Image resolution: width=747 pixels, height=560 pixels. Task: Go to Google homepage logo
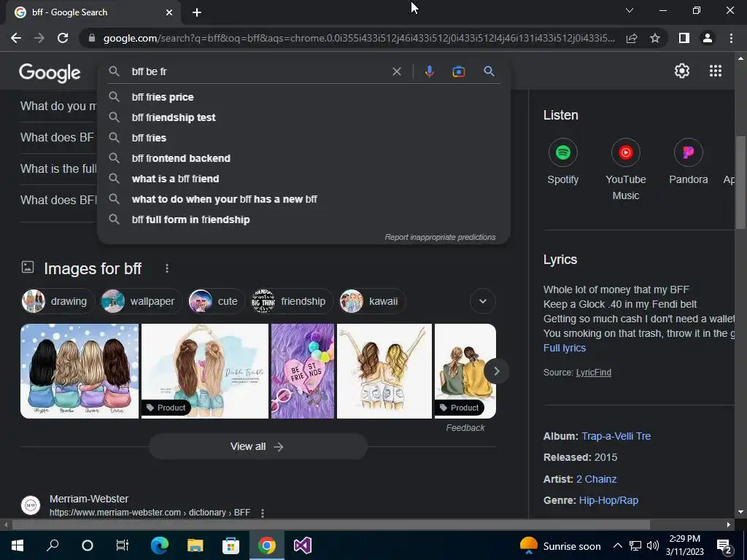[x=50, y=72]
